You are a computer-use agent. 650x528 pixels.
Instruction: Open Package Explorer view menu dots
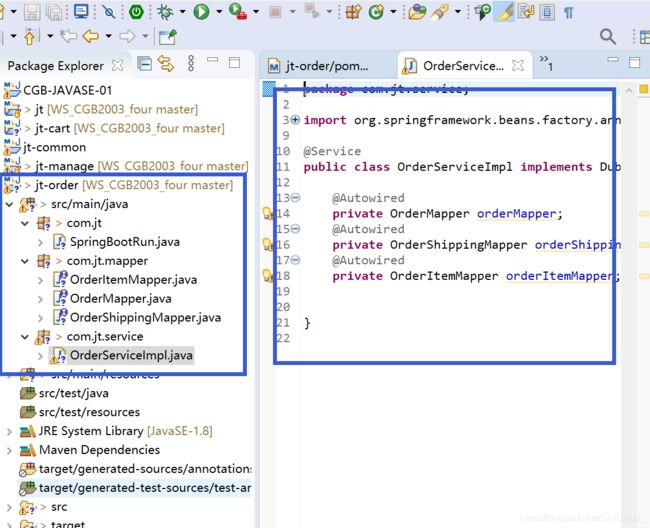click(x=191, y=63)
